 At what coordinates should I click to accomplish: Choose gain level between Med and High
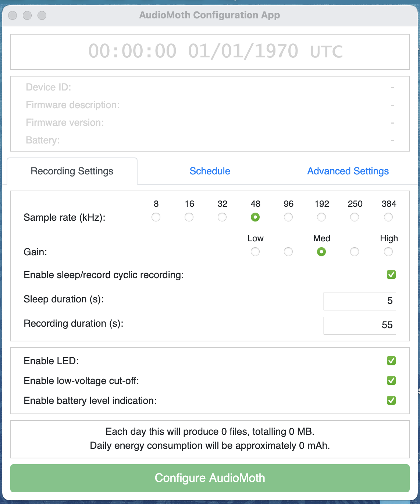(355, 252)
